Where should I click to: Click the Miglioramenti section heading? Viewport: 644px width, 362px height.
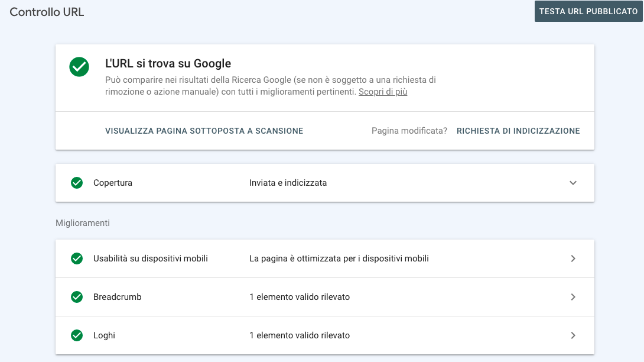click(x=83, y=223)
